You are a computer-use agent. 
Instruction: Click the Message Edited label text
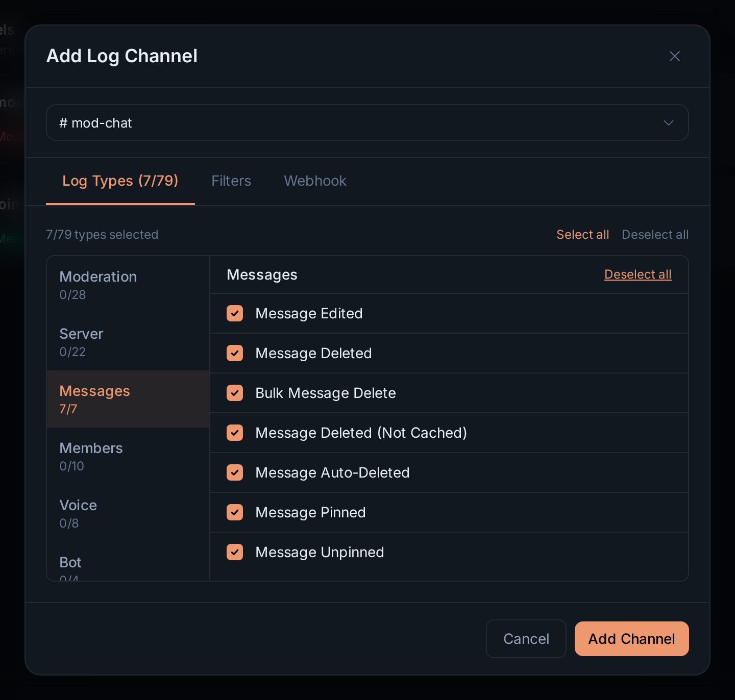(x=309, y=313)
